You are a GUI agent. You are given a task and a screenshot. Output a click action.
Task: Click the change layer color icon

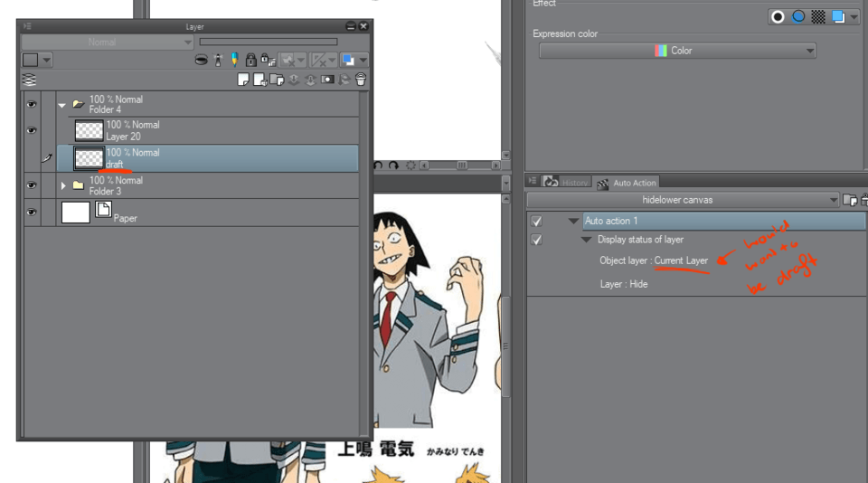[x=348, y=60]
